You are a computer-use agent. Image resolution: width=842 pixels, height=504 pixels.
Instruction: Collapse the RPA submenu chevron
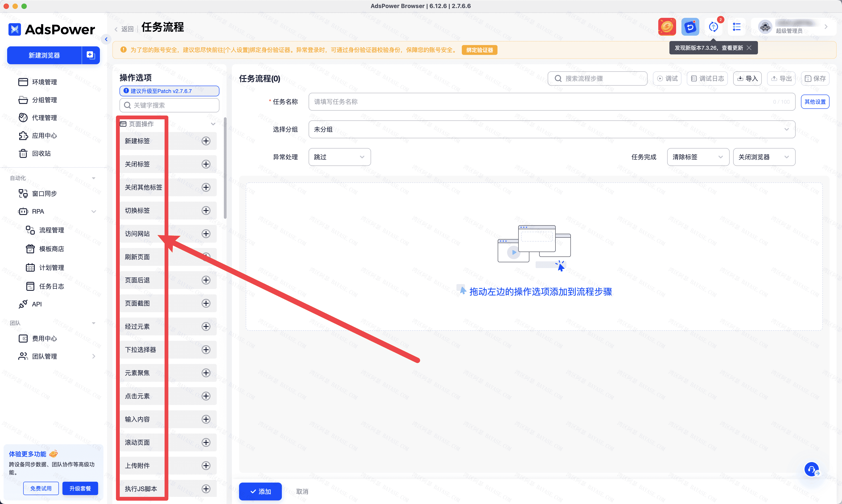tap(94, 211)
